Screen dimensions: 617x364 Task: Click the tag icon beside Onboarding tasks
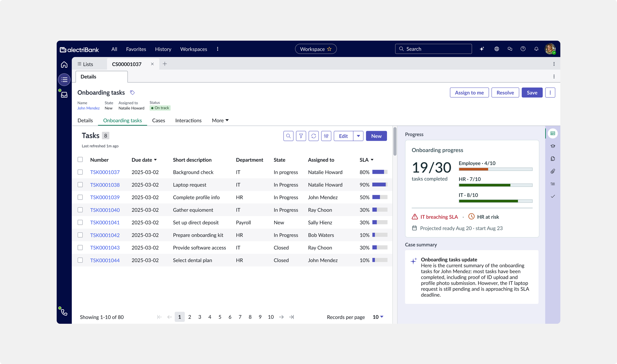pos(132,92)
